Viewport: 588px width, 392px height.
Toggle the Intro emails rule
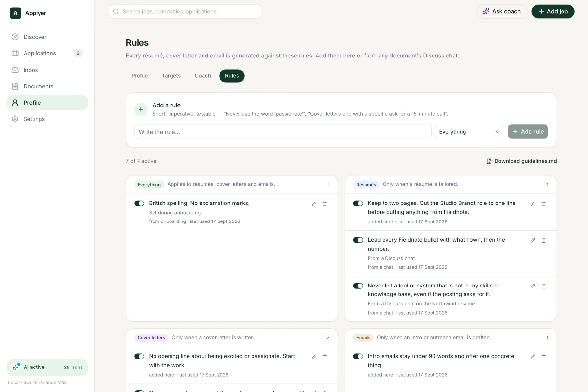tap(358, 356)
